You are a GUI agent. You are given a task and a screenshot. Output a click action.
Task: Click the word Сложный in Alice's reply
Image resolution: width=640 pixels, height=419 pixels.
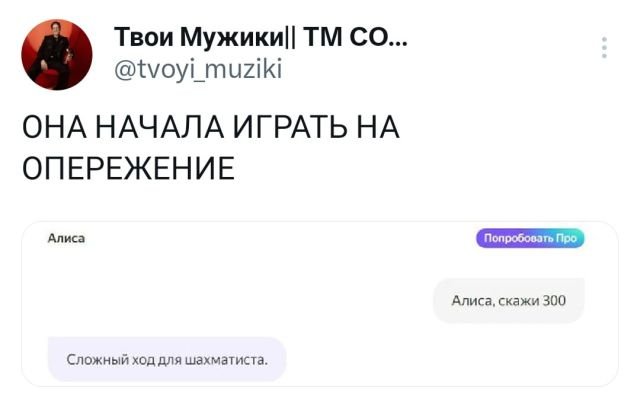click(x=92, y=359)
